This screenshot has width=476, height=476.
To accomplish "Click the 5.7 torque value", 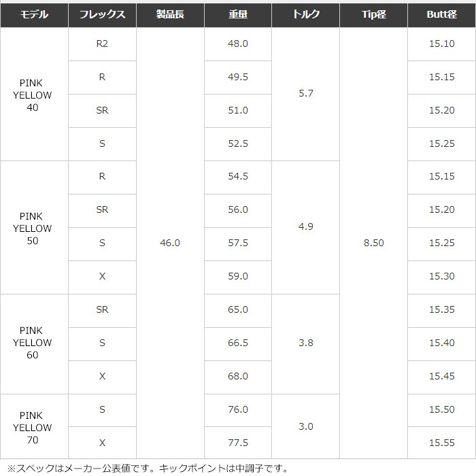I will tap(306, 93).
